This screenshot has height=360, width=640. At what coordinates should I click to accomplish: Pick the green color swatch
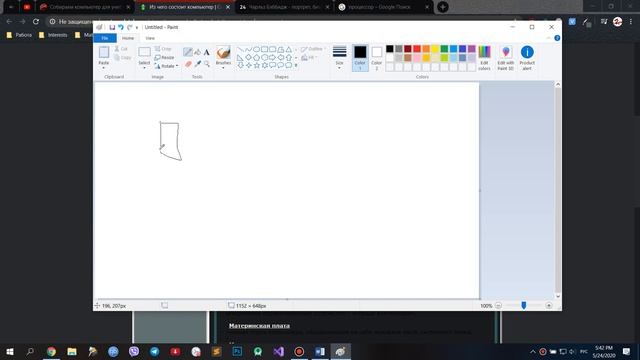[x=444, y=49]
